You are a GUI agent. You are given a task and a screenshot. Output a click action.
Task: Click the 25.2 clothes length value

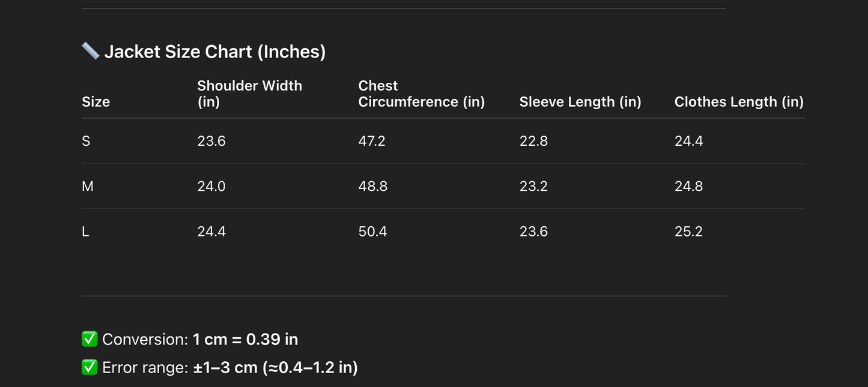coord(688,232)
